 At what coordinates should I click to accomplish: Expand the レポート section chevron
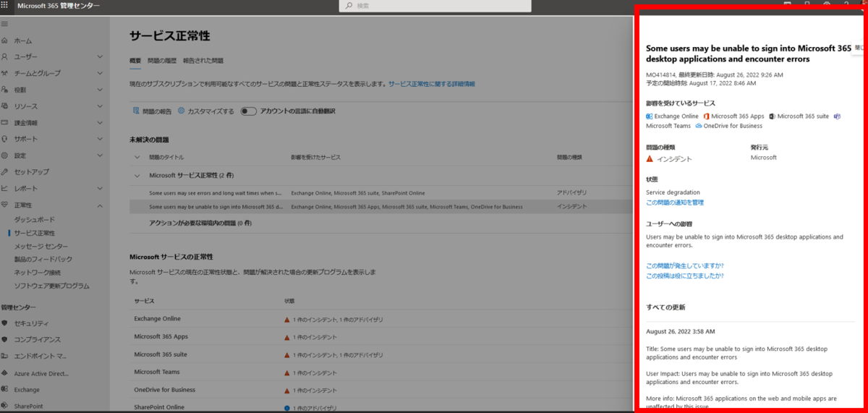click(100, 188)
